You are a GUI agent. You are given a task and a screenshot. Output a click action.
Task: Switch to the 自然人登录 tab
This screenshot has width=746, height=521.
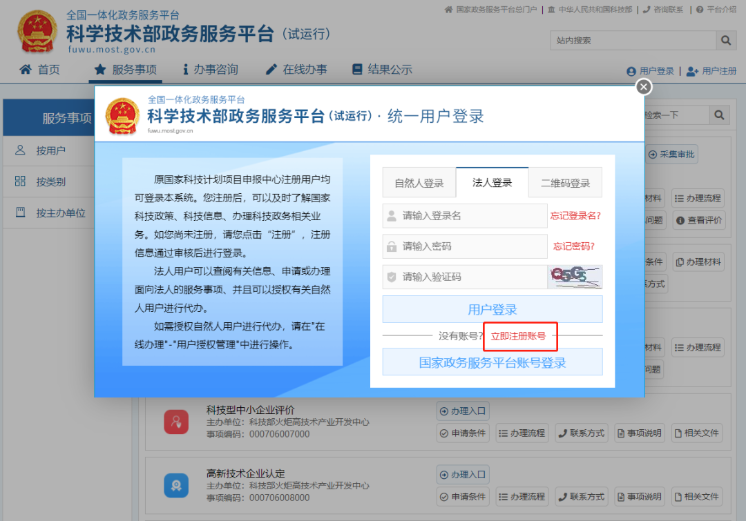[x=419, y=183]
